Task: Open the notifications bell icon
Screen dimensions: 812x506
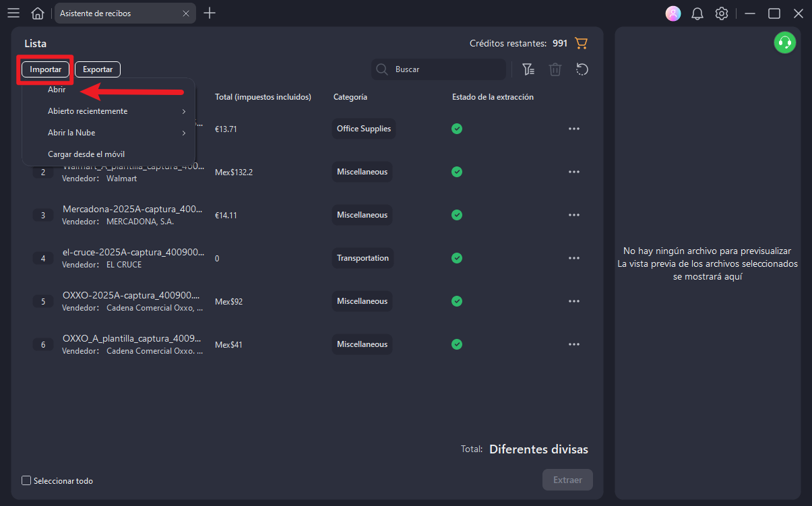Action: coord(697,13)
